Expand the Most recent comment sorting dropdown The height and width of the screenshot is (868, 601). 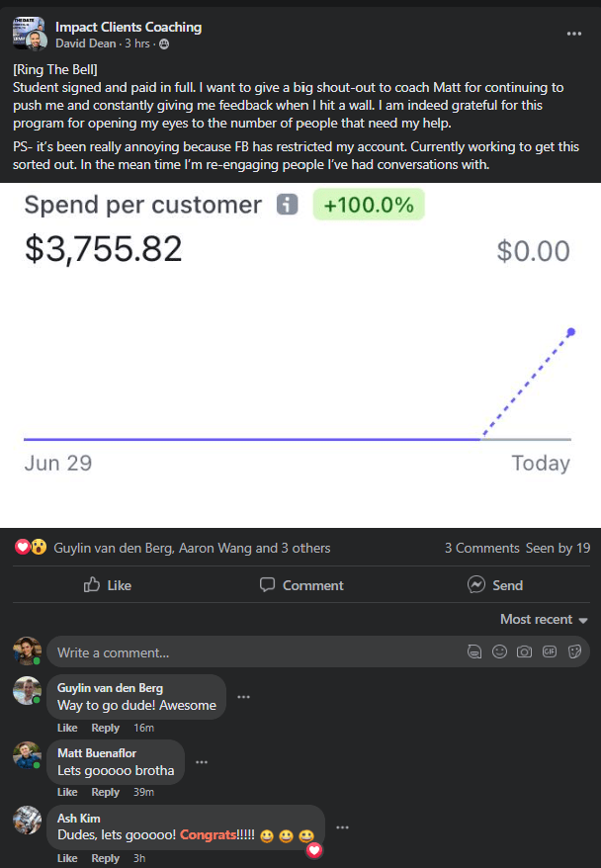[x=544, y=620]
